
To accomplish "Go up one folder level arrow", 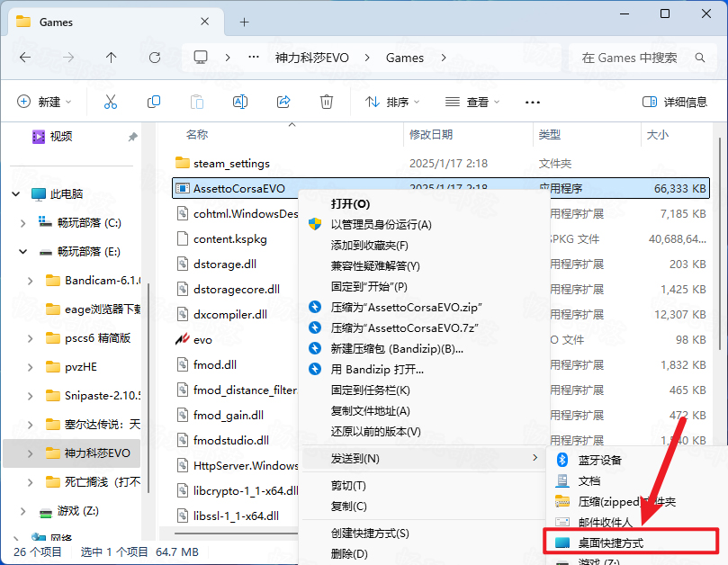I will point(111,58).
